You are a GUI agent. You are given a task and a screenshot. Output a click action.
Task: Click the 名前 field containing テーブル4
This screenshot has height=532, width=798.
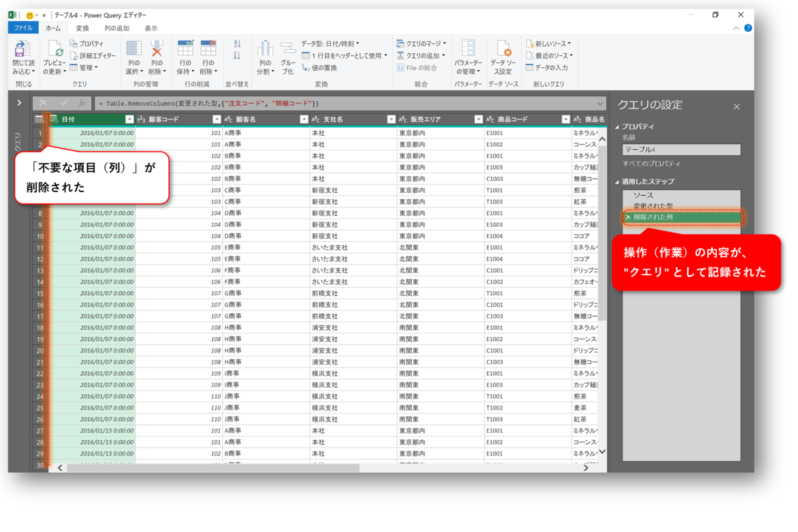click(x=681, y=150)
